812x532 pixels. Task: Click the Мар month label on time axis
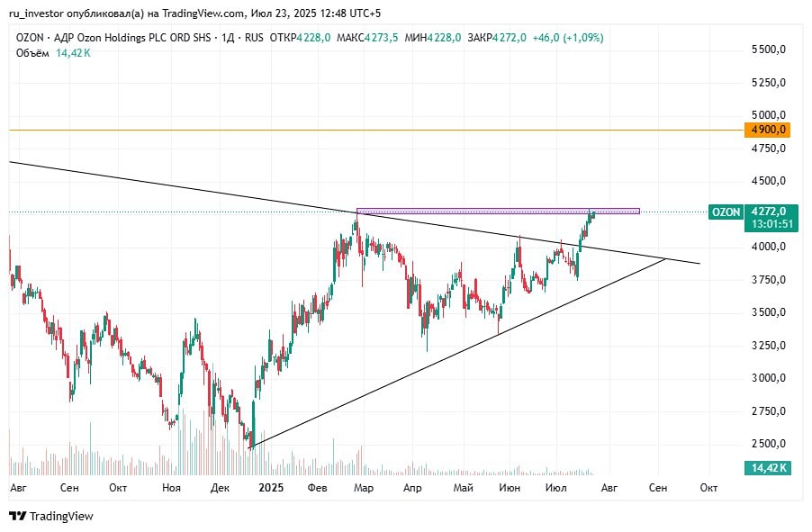coord(364,488)
